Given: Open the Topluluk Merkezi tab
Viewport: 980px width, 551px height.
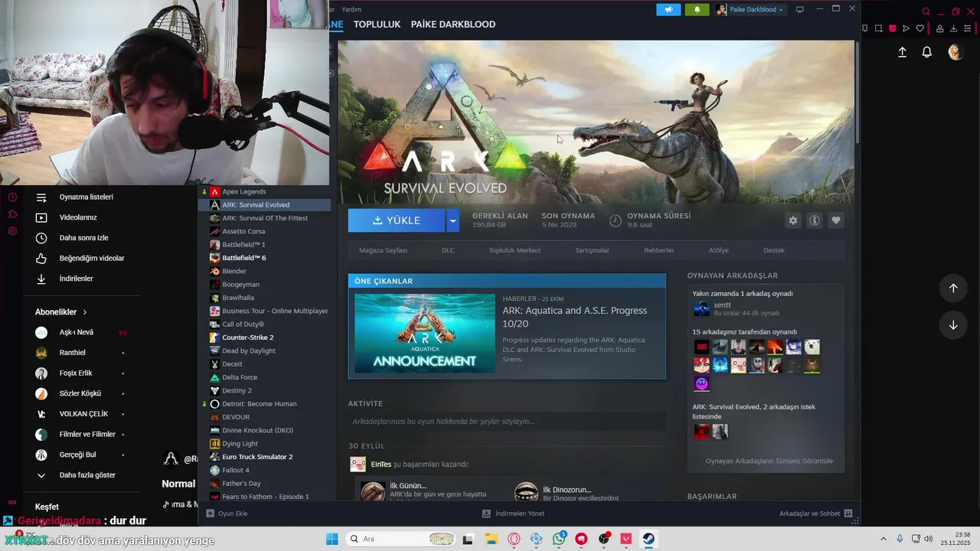Looking at the screenshot, I should tap(514, 250).
